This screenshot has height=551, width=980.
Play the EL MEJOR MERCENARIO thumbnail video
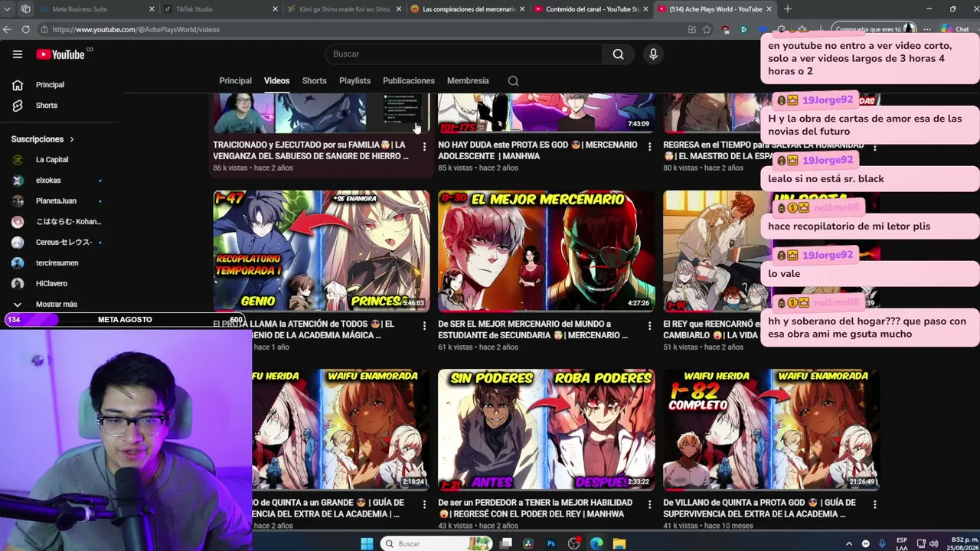[547, 251]
